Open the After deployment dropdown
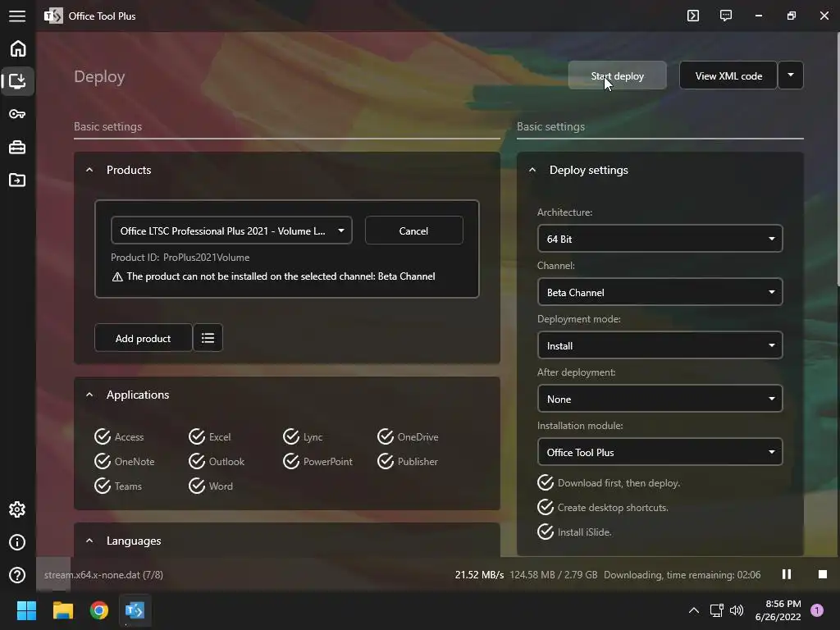 point(660,399)
